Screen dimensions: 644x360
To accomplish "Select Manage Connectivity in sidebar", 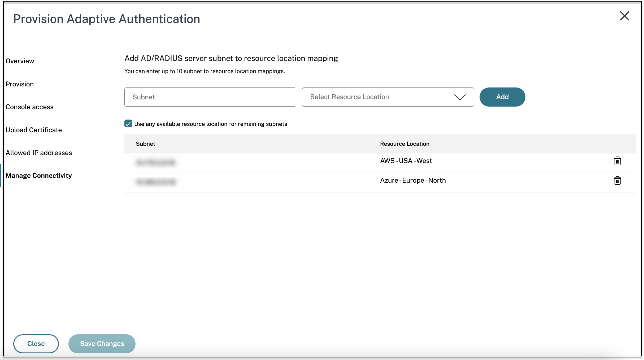I will (x=39, y=175).
